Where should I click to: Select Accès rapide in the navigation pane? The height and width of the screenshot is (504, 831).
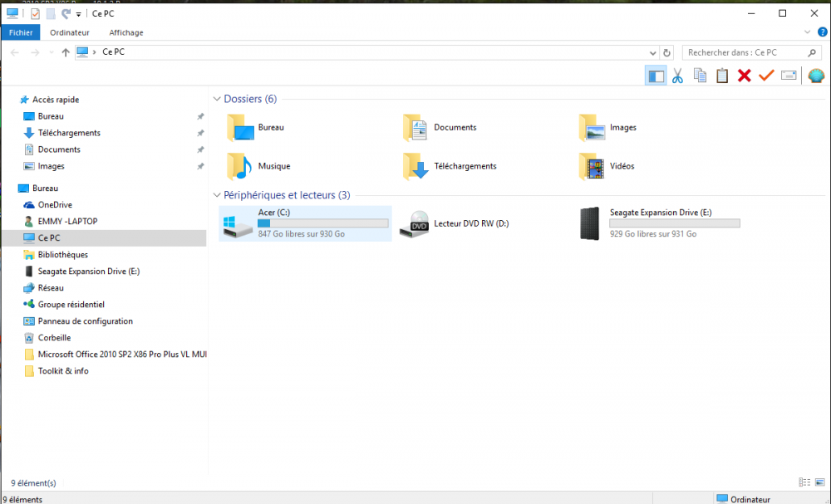point(56,100)
